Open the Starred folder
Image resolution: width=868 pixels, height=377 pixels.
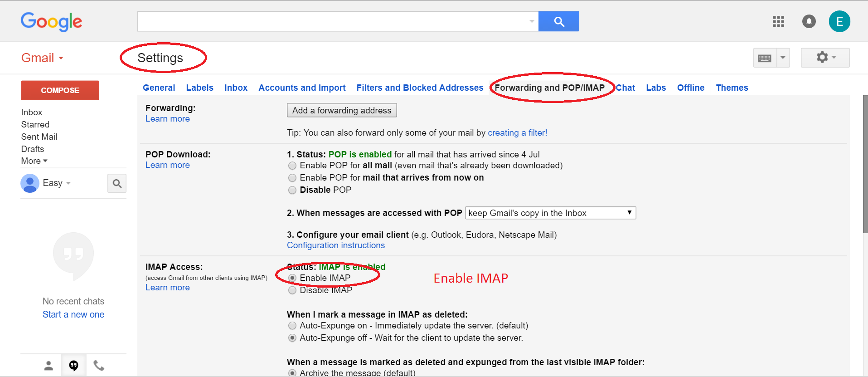point(35,125)
